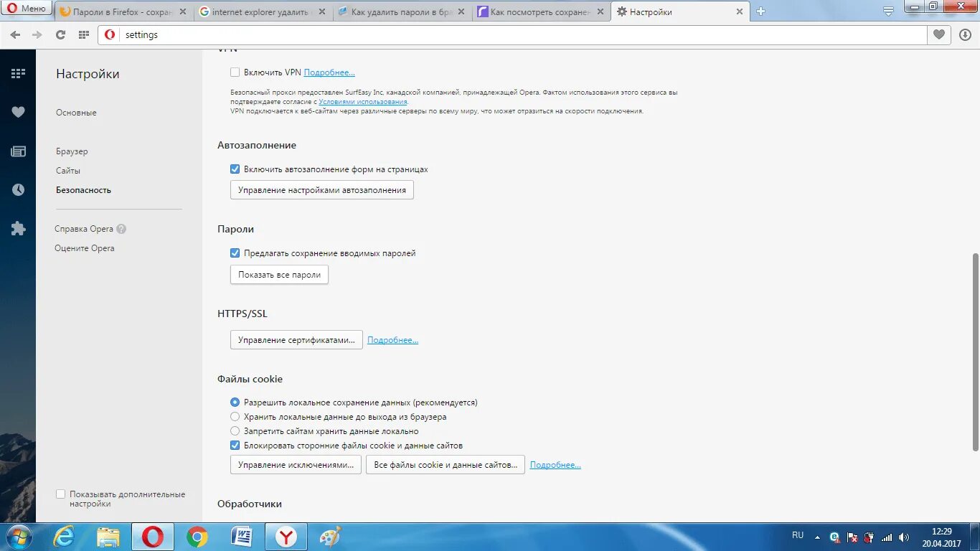The width and height of the screenshot is (980, 551).
Task: Click Показать все пароли button
Action: click(279, 275)
